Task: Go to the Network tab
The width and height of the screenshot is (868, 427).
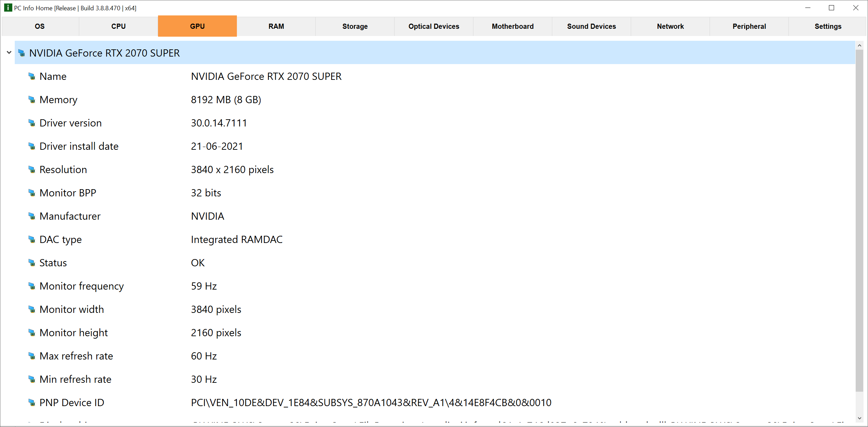Action: tap(671, 26)
